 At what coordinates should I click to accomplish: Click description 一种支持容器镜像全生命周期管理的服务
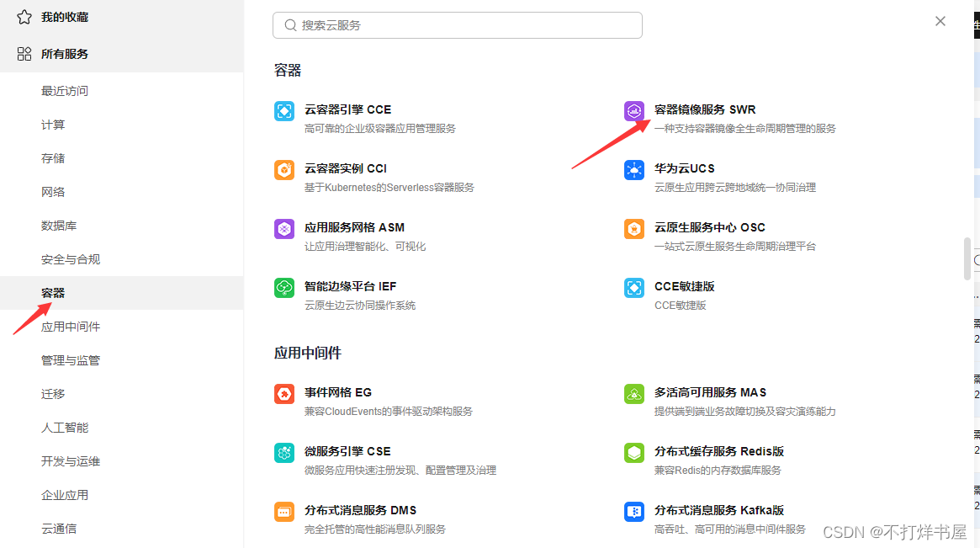pyautogui.click(x=745, y=128)
